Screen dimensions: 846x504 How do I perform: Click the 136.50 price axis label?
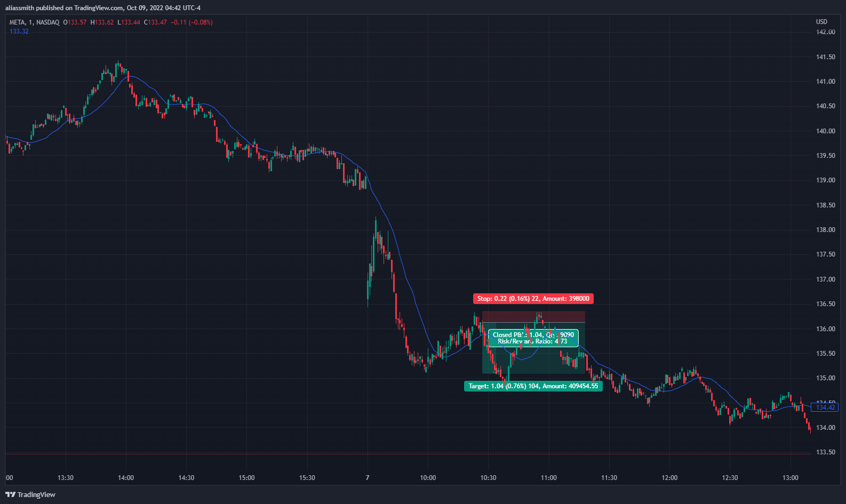pyautogui.click(x=826, y=304)
